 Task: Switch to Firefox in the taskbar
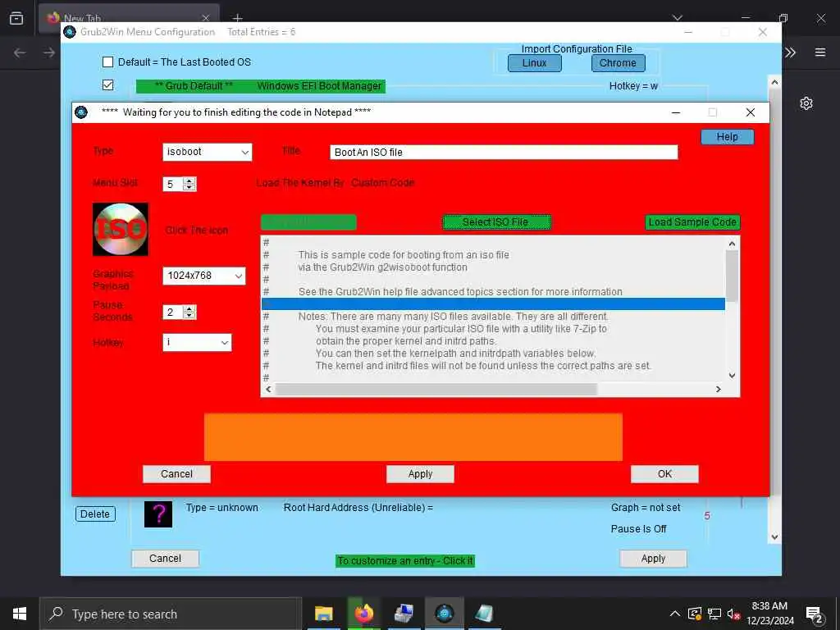(x=363, y=614)
